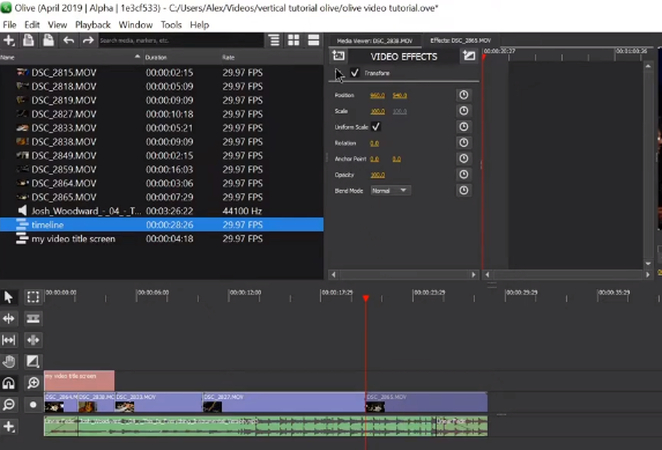
Task: Select the Hand tool
Action: [8, 361]
